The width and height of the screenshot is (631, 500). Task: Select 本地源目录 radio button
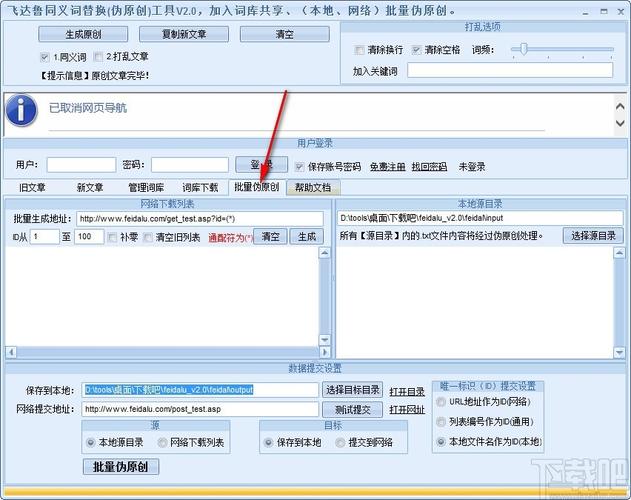[91, 442]
